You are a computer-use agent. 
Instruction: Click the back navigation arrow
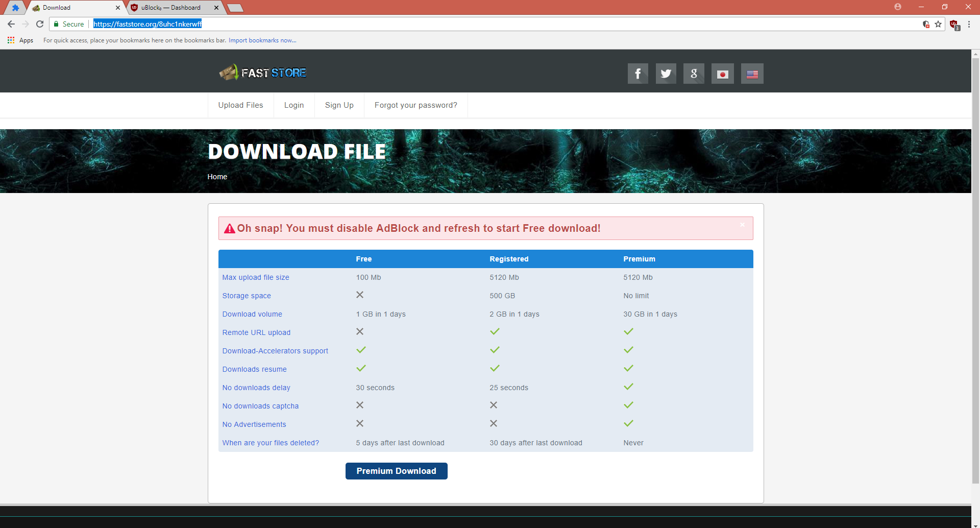(11, 24)
